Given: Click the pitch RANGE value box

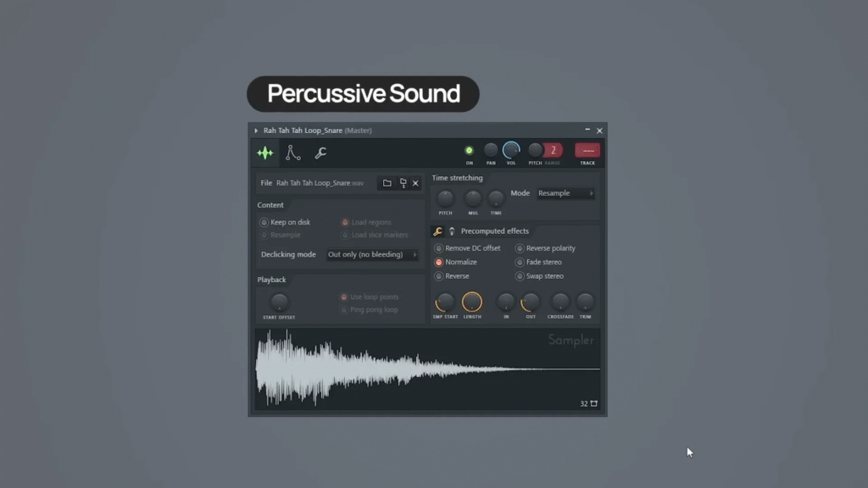Looking at the screenshot, I should (x=554, y=151).
